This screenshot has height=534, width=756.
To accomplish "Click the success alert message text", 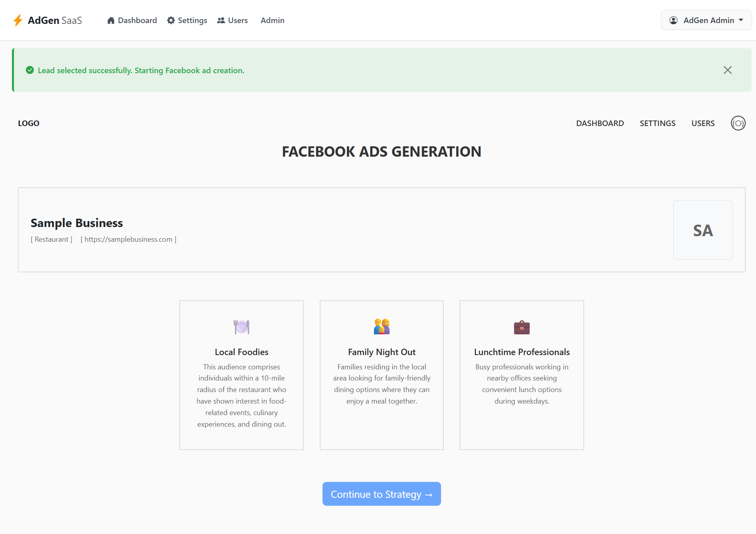I will pos(141,70).
